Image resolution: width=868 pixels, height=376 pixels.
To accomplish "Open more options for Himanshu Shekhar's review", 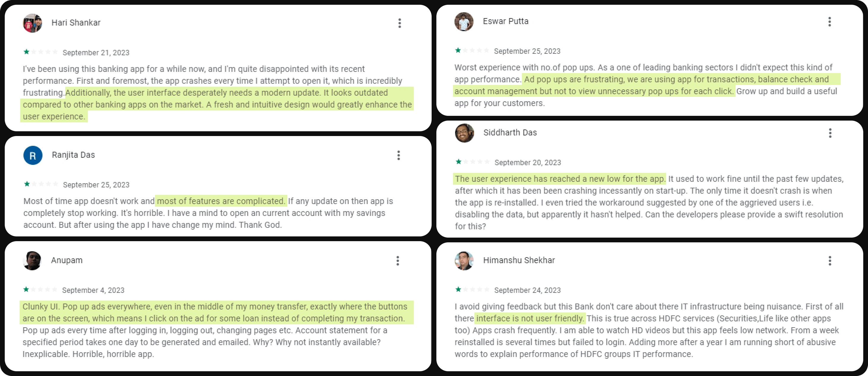I will point(830,261).
